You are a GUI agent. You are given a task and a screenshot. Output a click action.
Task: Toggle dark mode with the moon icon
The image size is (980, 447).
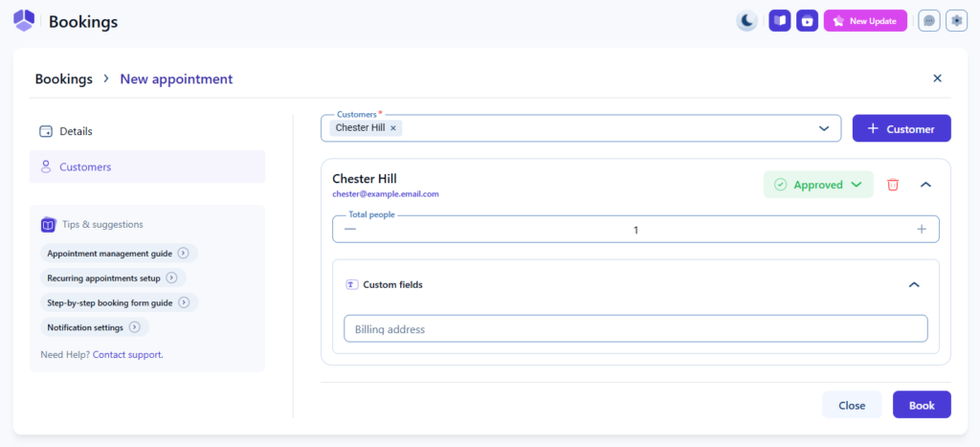coord(746,20)
